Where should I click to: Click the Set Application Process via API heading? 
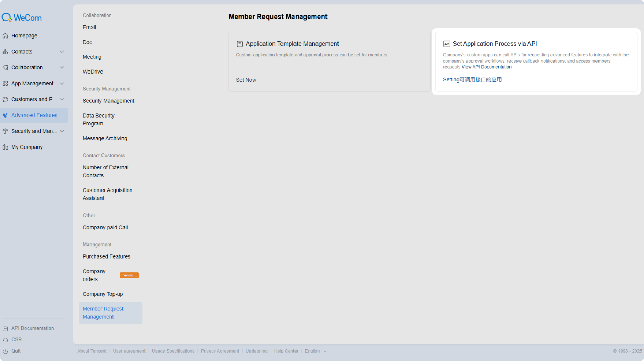(495, 44)
